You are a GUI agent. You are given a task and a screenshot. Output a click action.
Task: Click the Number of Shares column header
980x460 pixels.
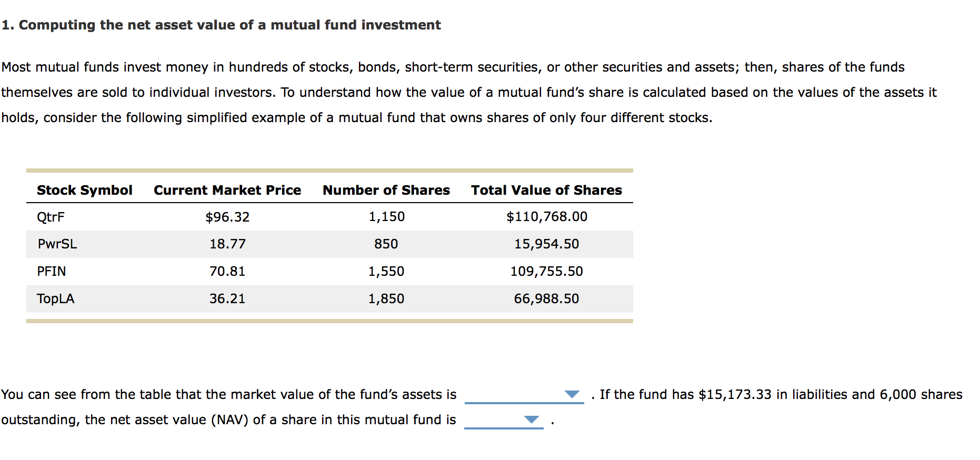[386, 190]
